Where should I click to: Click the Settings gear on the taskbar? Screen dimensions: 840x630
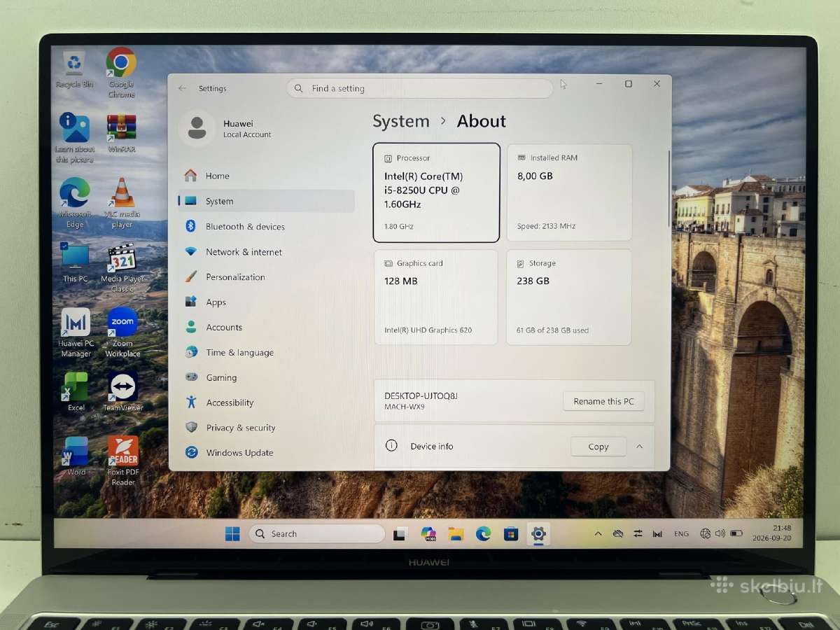tap(538, 534)
